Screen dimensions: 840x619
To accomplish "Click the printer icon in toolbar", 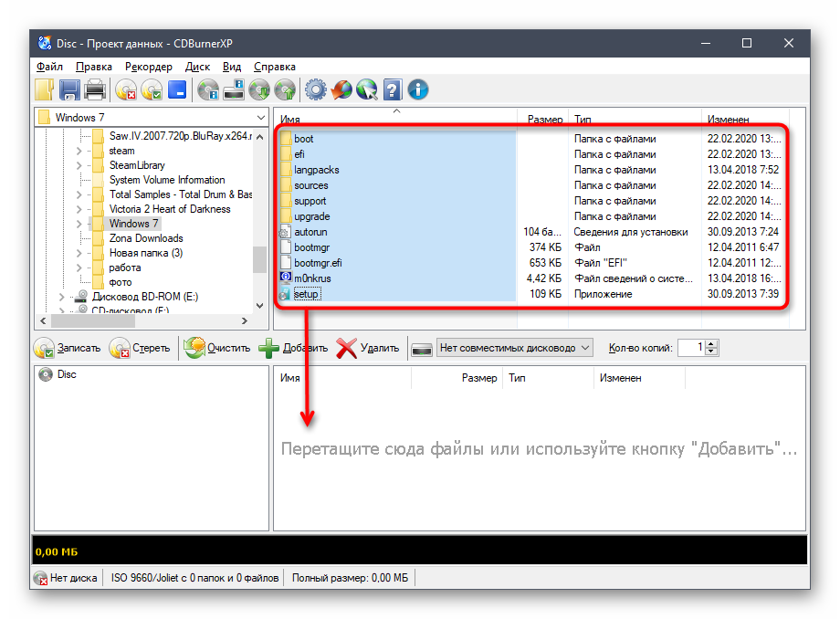I will (95, 89).
